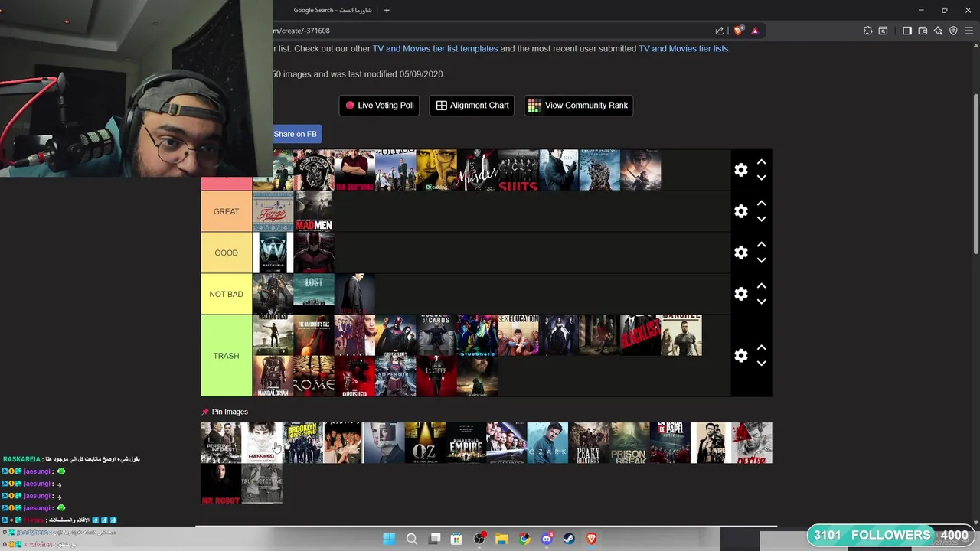Image resolution: width=980 pixels, height=551 pixels.
Task: Click the Live Voting Poll button
Action: [x=379, y=106]
